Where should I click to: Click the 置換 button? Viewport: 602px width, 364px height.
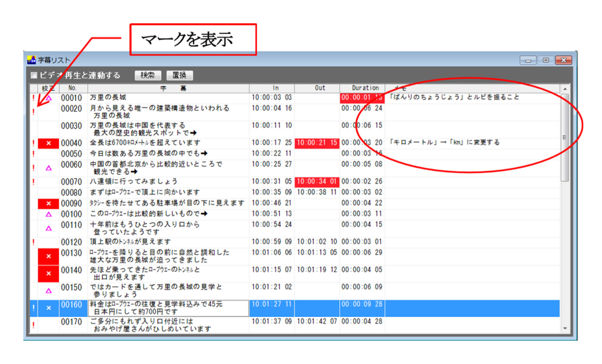[179, 75]
